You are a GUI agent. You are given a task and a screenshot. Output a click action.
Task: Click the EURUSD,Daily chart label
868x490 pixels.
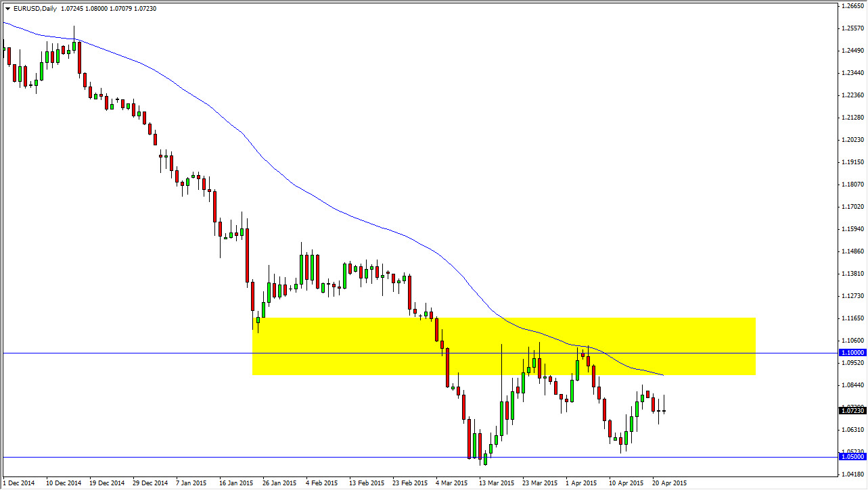pyautogui.click(x=34, y=8)
